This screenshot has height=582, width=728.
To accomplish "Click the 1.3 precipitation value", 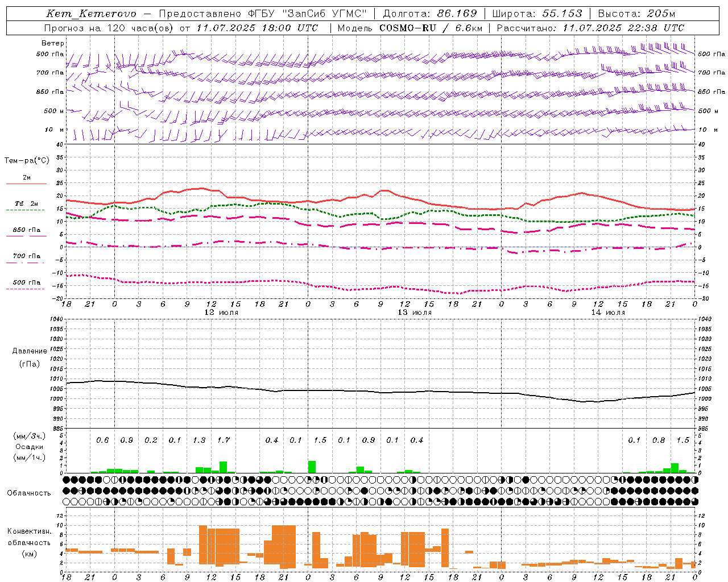I will pyautogui.click(x=199, y=440).
